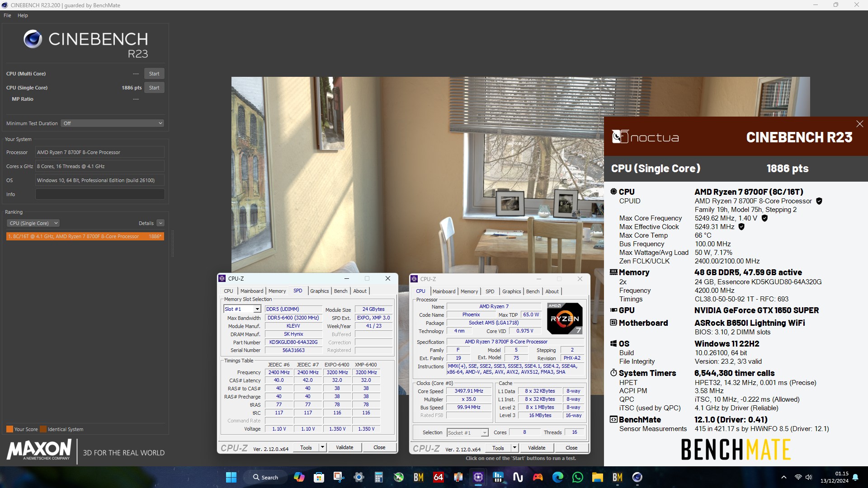The image size is (868, 488).
Task: Open WhatsApp from the taskbar
Action: coord(577,477)
